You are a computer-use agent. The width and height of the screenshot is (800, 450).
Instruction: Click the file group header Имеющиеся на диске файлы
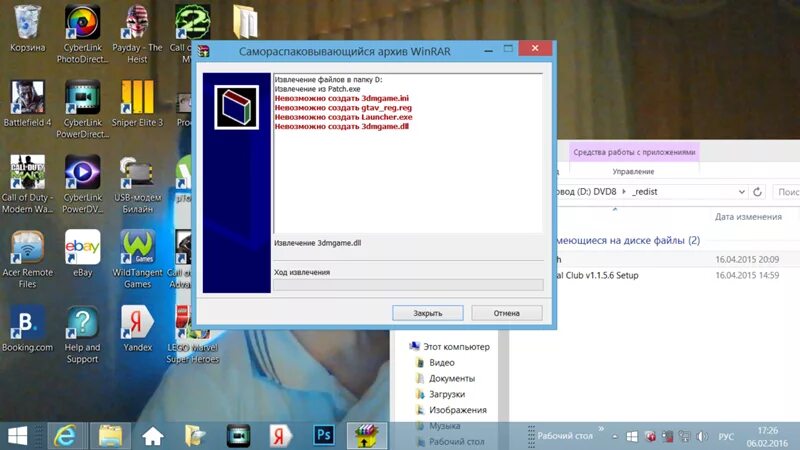coord(628,240)
